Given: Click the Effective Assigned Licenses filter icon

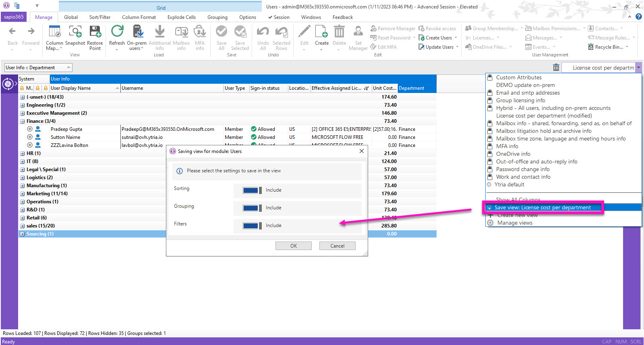Looking at the screenshot, I should tap(366, 88).
